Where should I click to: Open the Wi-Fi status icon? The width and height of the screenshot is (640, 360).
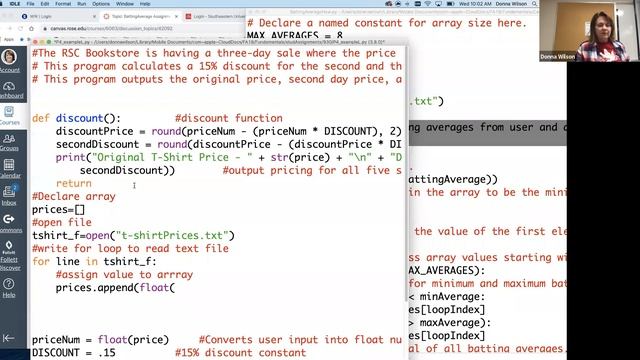click(428, 4)
